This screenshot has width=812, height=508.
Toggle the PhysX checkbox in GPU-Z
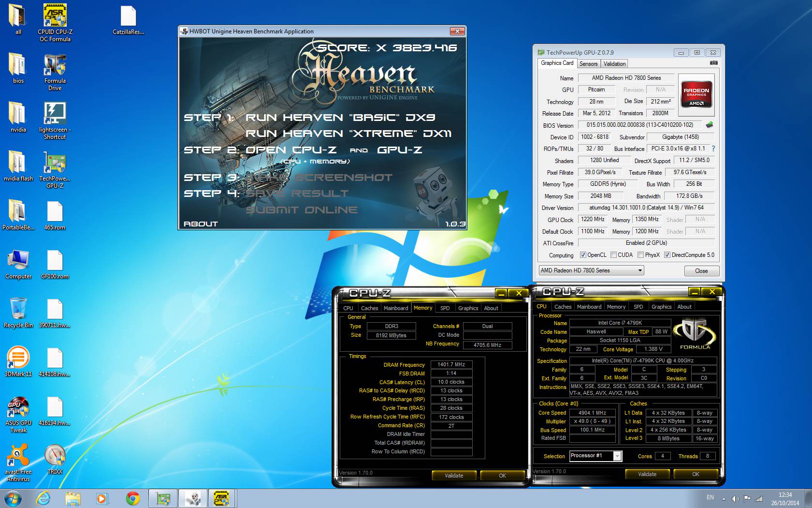(640, 255)
